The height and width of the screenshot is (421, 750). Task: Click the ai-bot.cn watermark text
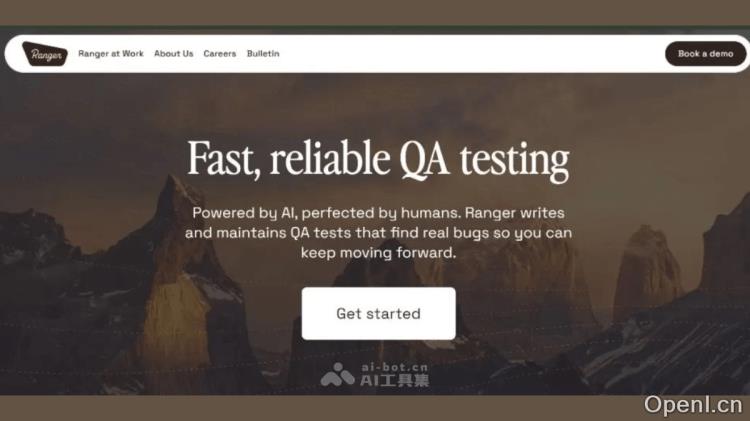point(395,367)
